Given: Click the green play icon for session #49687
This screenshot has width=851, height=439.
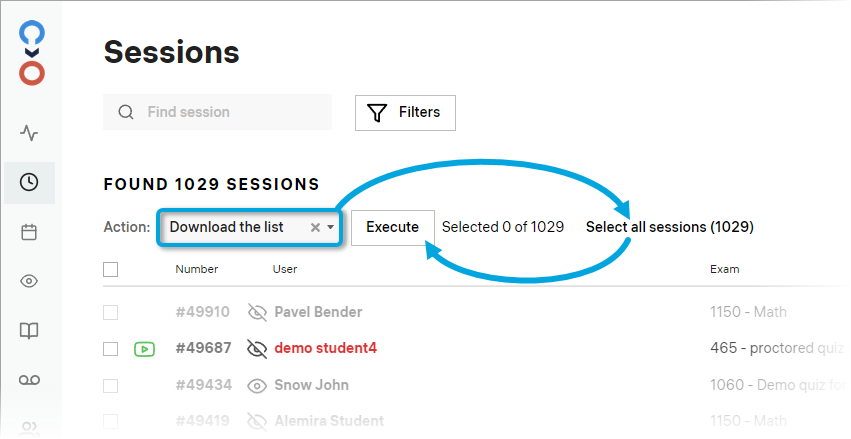Looking at the screenshot, I should [x=145, y=349].
